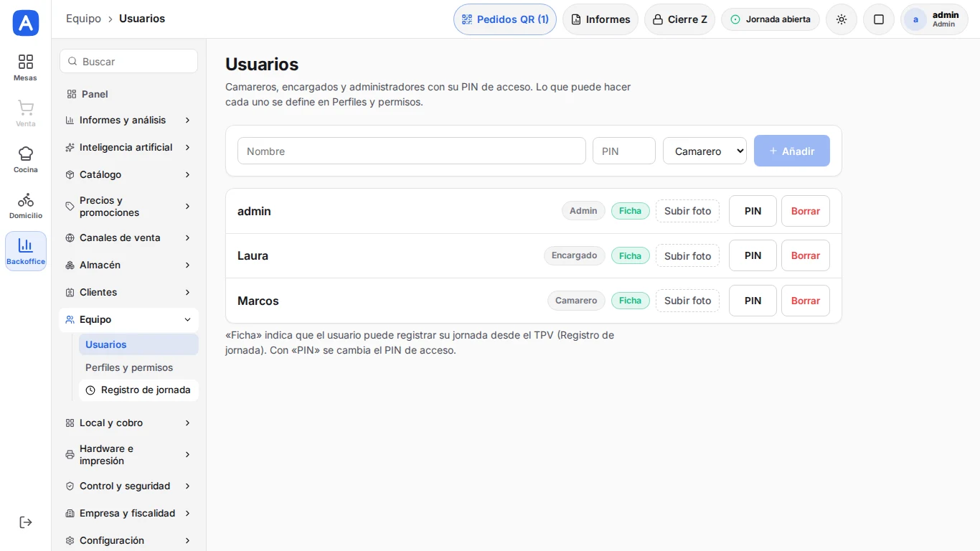This screenshot has width=980, height=551.
Task: Expand the Inteligencia artificial section
Action: click(x=128, y=147)
